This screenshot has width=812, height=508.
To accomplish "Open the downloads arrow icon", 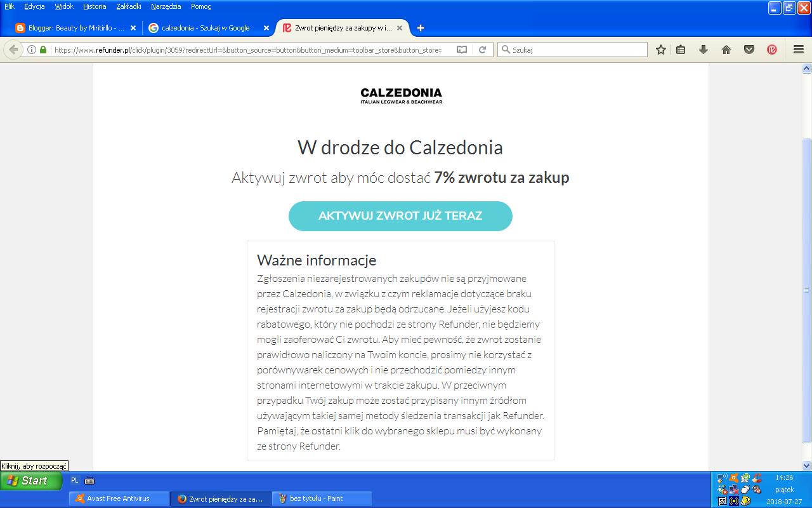I will [x=703, y=50].
